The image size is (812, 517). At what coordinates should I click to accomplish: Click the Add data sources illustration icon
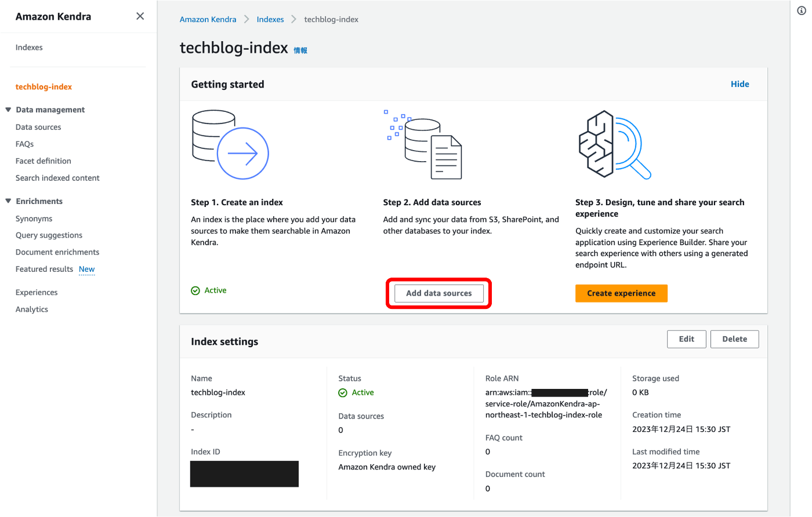[x=423, y=144]
